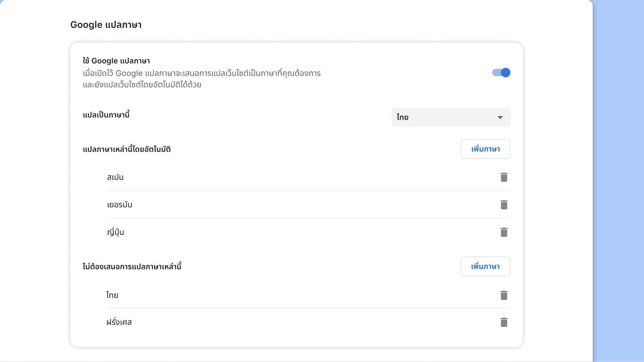The height and width of the screenshot is (362, 644).
Task: Click the dropdown arrow next to ไทย
Action: click(x=500, y=117)
